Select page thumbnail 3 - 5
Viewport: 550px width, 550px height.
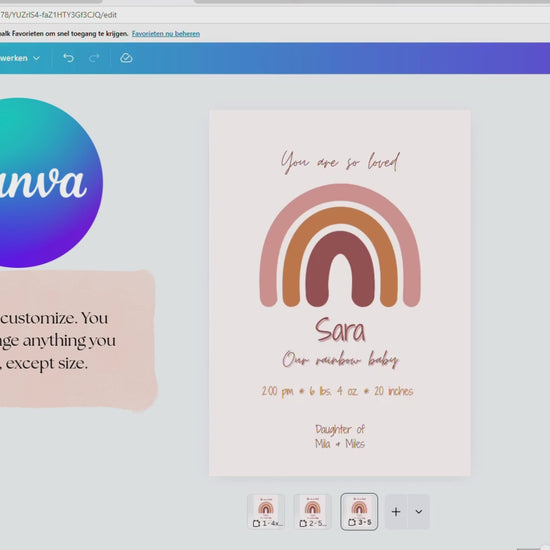click(359, 511)
